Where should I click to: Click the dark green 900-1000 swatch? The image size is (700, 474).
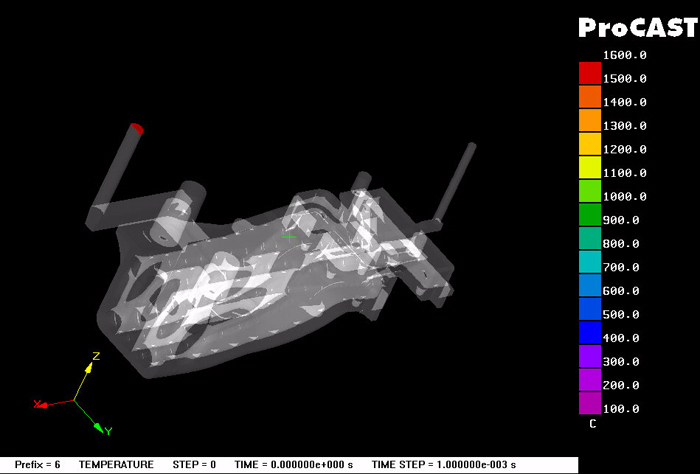pyautogui.click(x=590, y=215)
